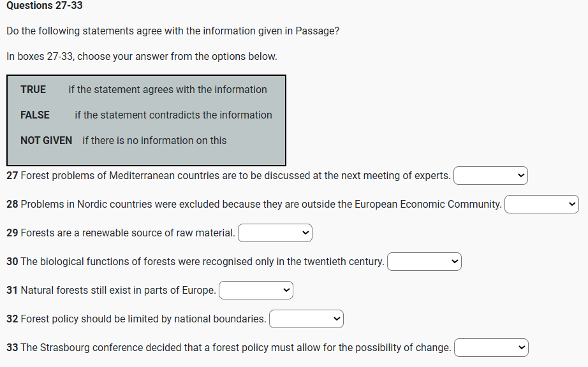Viewport: 588px width, 367px height.
Task: Click the 'Questions 27-33' heading
Action: point(45,6)
